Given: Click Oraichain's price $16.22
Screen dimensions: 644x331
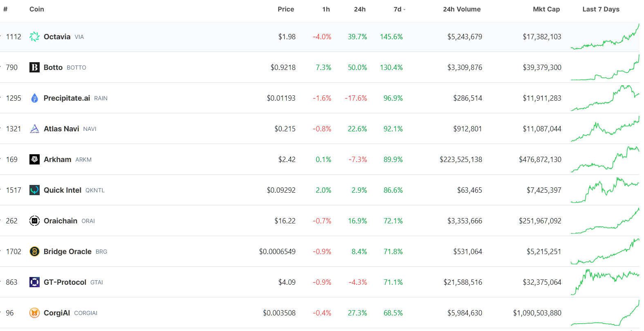Looking at the screenshot, I should (x=285, y=221).
